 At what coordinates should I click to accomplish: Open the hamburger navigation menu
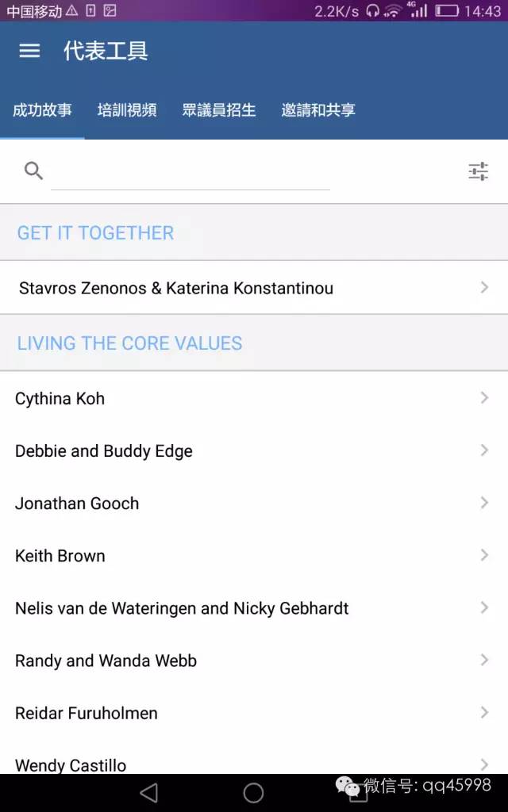[x=29, y=51]
